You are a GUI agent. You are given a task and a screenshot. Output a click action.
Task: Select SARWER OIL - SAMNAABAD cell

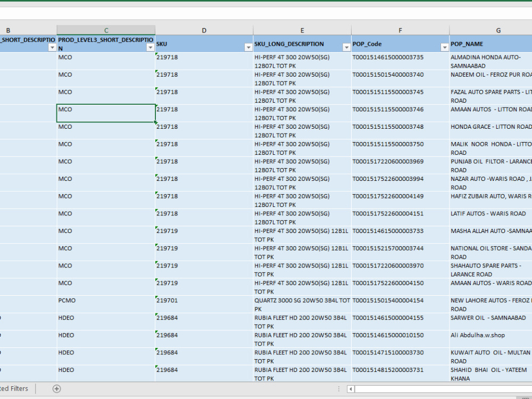(491, 322)
